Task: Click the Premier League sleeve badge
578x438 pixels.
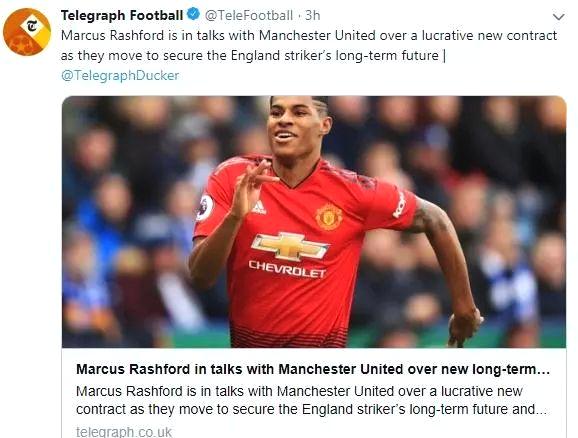Action: point(205,208)
